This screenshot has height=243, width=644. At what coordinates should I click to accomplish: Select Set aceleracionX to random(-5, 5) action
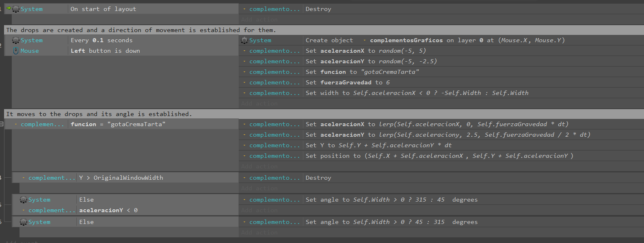tap(442, 51)
